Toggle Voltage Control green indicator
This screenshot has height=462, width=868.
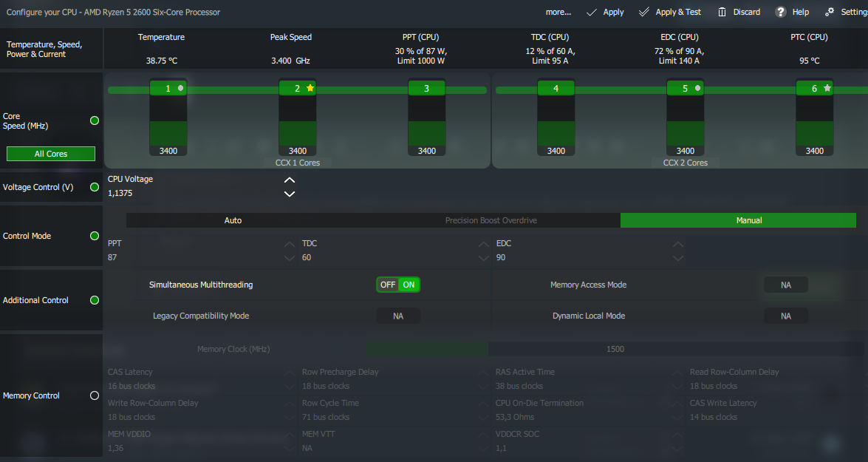(x=95, y=187)
